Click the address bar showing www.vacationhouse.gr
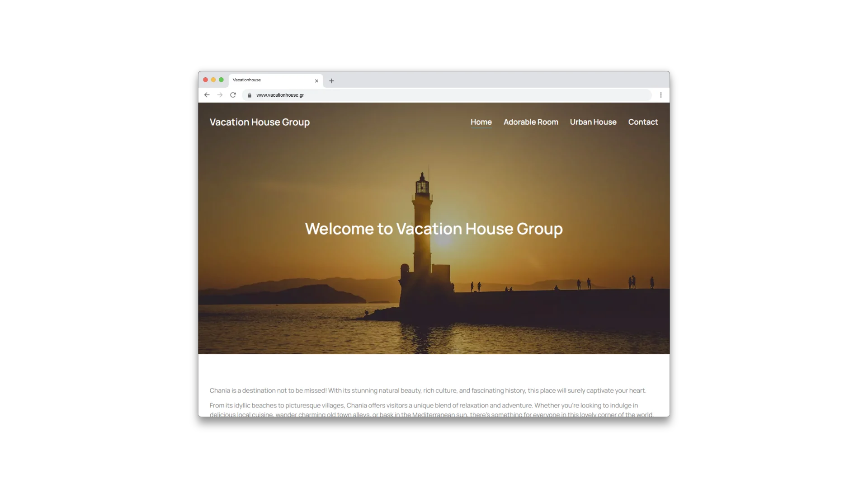The height and width of the screenshot is (488, 868). (447, 95)
